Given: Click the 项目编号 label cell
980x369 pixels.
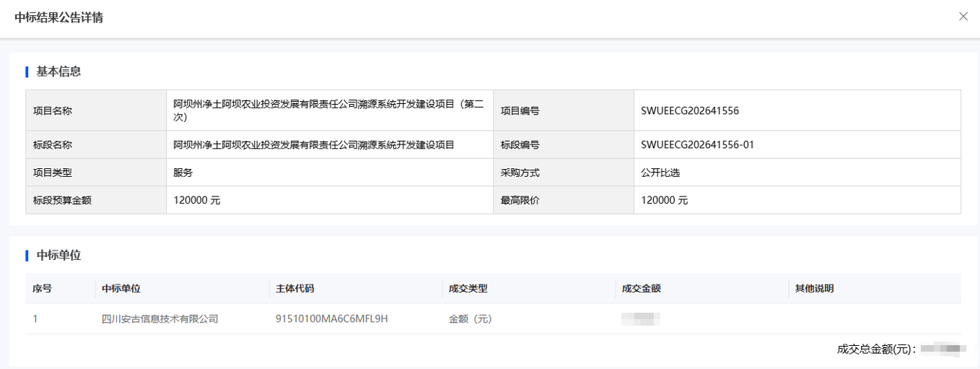Looking at the screenshot, I should click(x=564, y=110).
